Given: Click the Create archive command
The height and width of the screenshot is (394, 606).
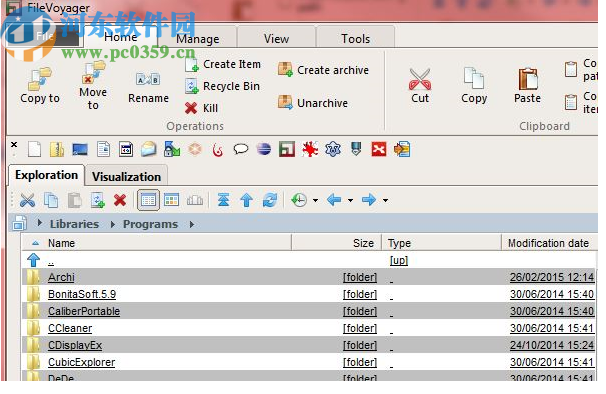Looking at the screenshot, I should coord(323,70).
